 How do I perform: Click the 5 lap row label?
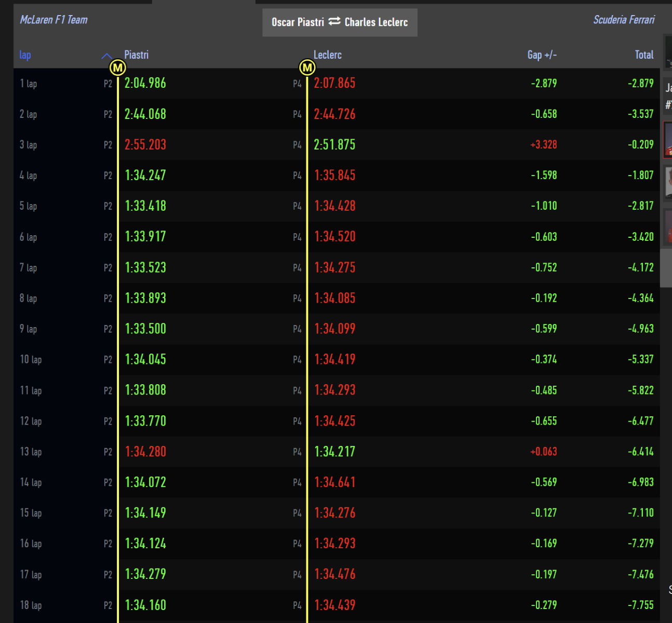point(28,206)
